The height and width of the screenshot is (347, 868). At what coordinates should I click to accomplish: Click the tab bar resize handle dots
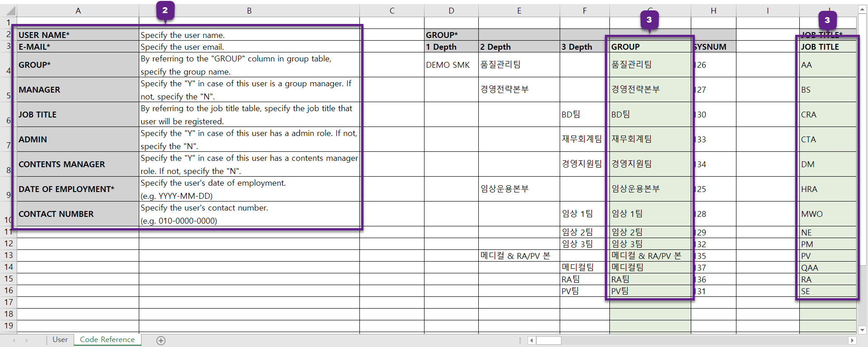520,340
